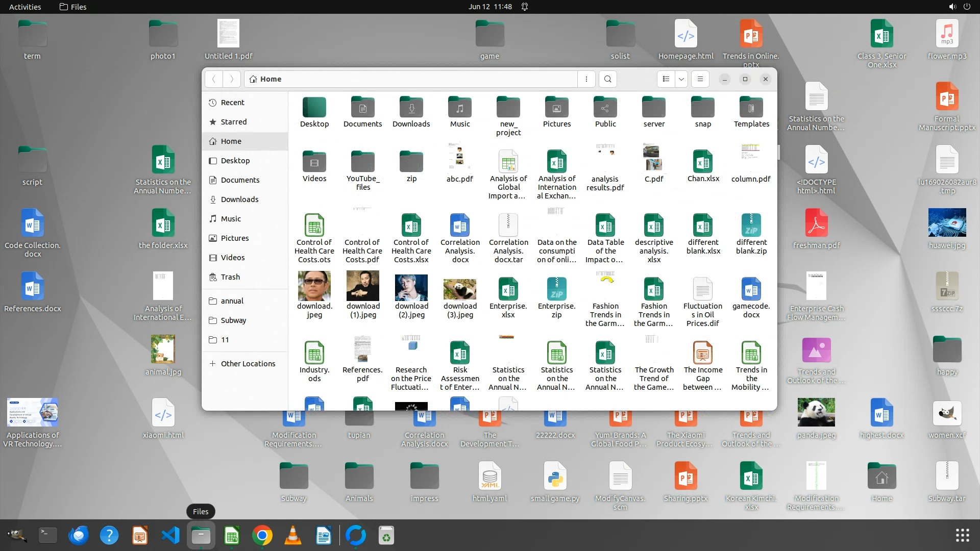Image resolution: width=980 pixels, height=551 pixels.
Task: Click Other Locations in sidebar
Action: click(248, 364)
